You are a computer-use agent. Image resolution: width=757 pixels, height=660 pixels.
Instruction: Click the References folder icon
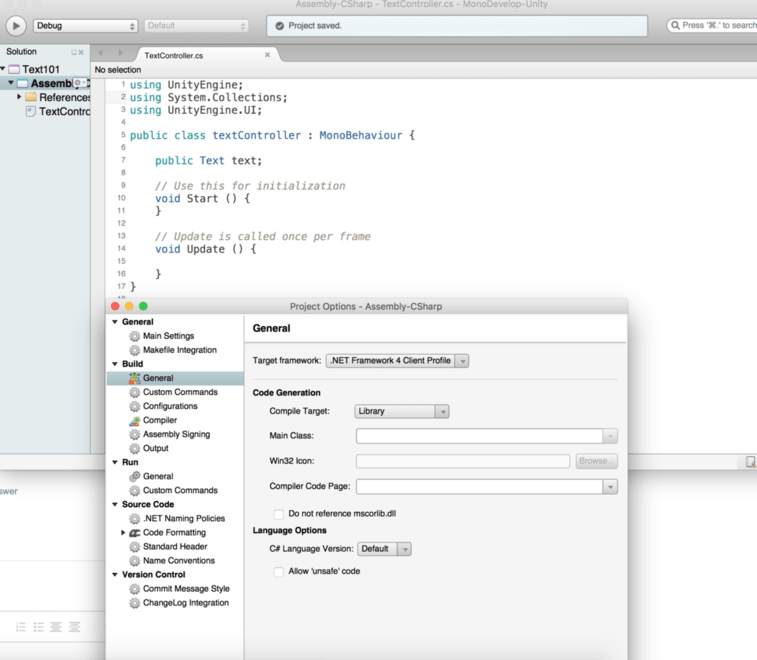click(x=30, y=98)
